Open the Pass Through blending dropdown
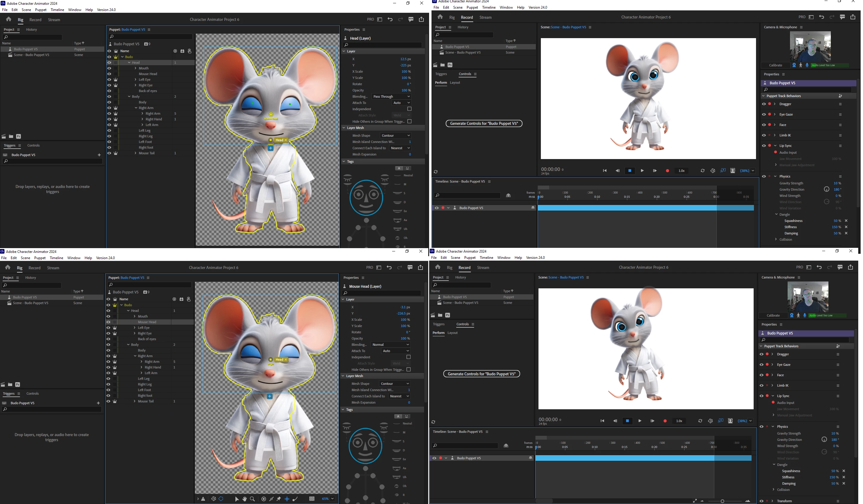The image size is (863, 504). tap(392, 97)
